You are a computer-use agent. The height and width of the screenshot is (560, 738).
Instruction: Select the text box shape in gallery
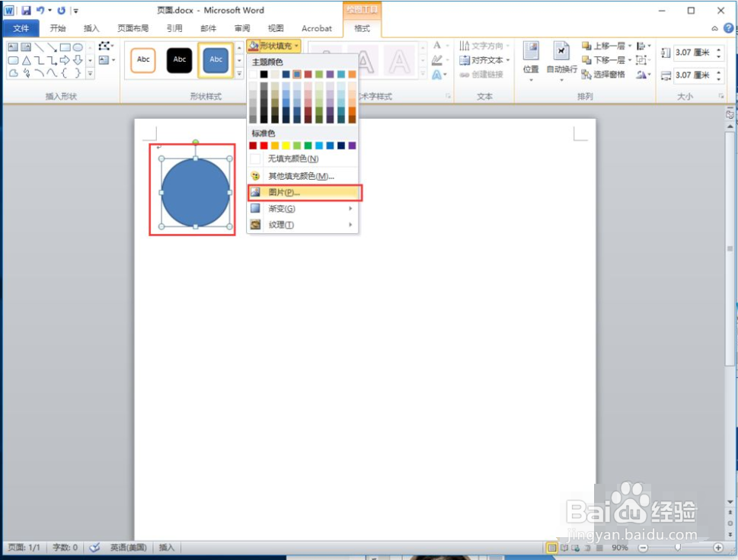13,47
